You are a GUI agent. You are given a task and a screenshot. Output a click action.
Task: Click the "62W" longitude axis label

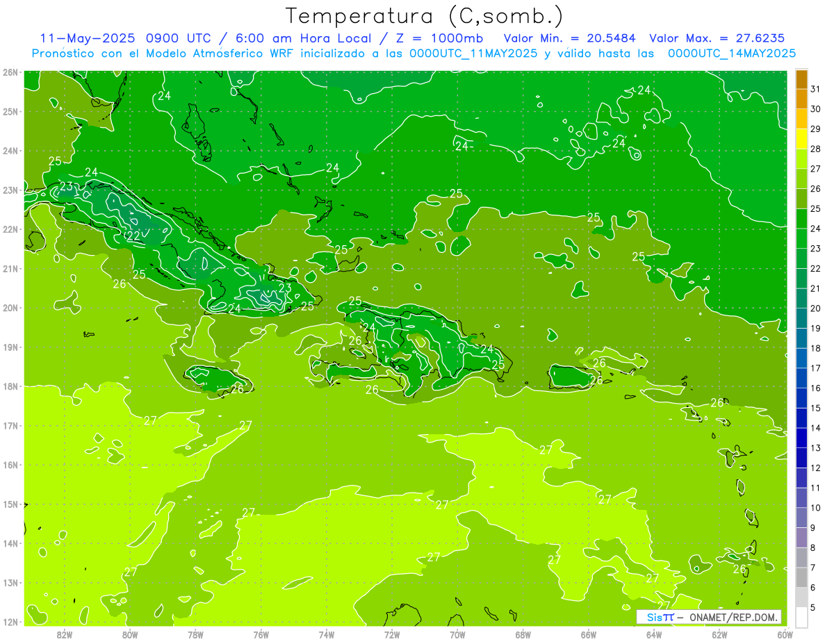pyautogui.click(x=719, y=635)
